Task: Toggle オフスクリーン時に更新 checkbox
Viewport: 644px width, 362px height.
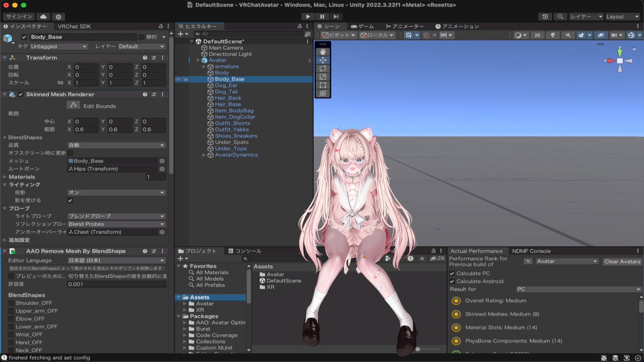Action: pyautogui.click(x=70, y=153)
